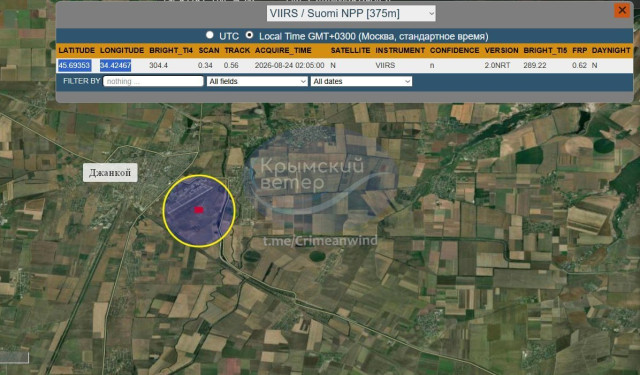Sort by the CONFIDENCE column header
This screenshot has width=640, height=375.
pos(454,51)
